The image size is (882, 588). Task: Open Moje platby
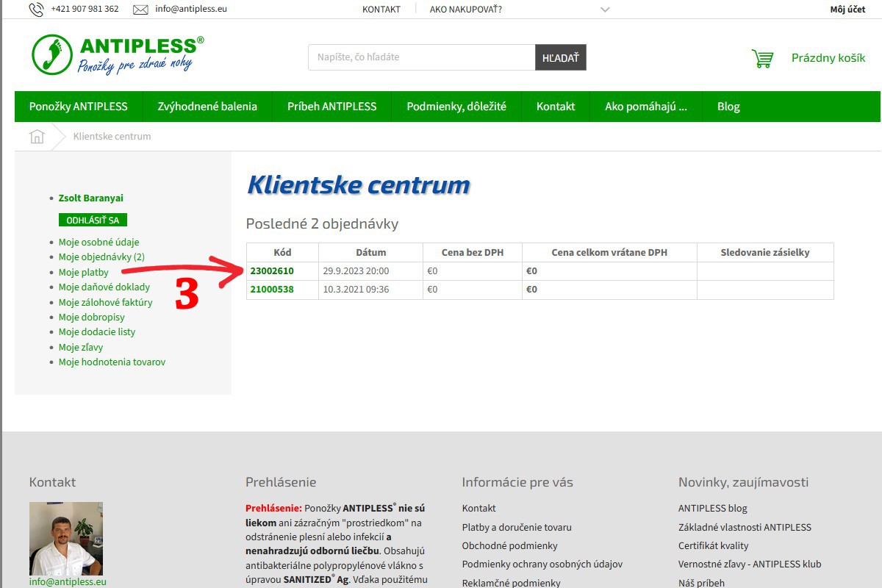coord(84,272)
